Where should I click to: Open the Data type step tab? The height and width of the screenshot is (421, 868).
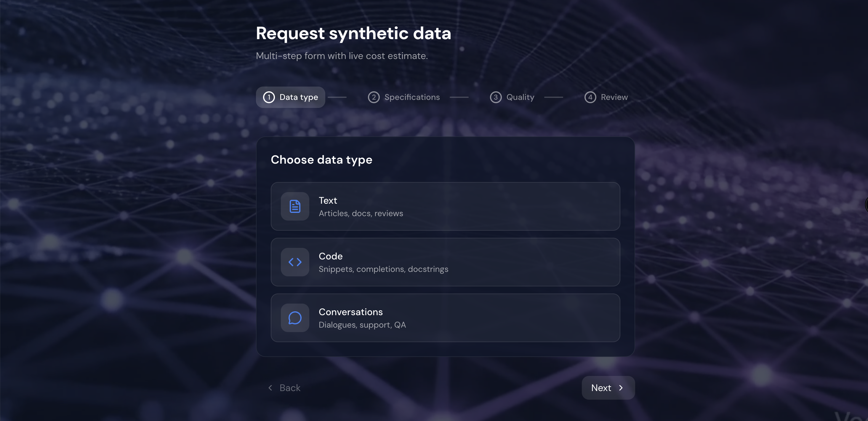(290, 97)
